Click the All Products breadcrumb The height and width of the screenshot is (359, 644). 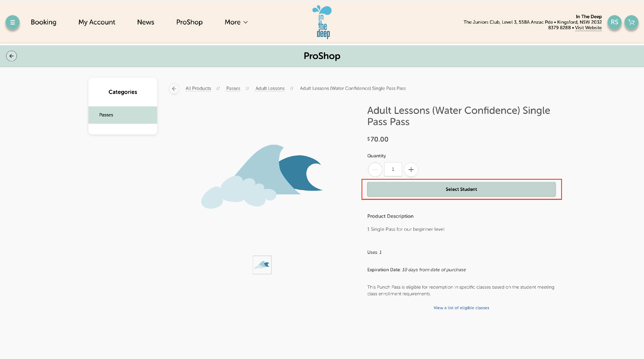(x=198, y=88)
